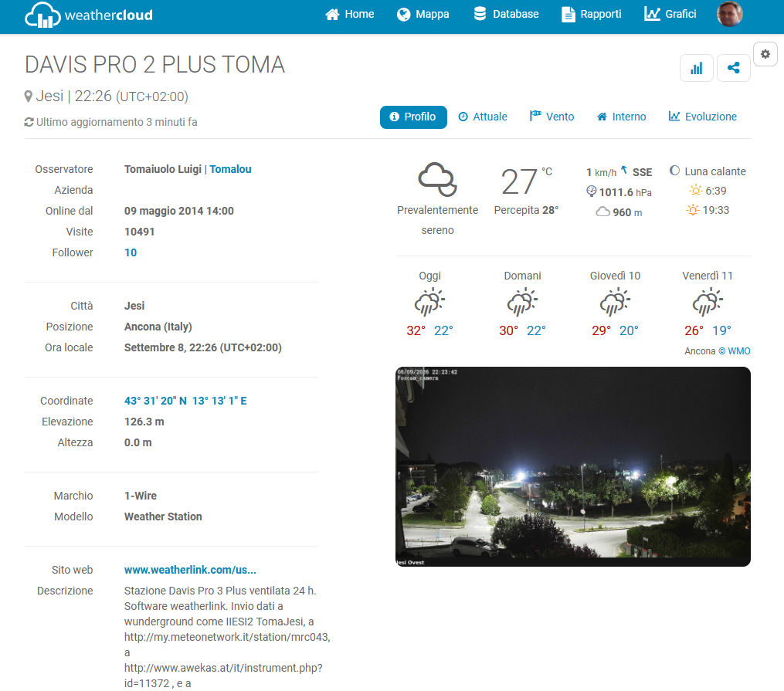Open Mappa in top navigation
Screen dimensions: 784x691
click(x=423, y=14)
